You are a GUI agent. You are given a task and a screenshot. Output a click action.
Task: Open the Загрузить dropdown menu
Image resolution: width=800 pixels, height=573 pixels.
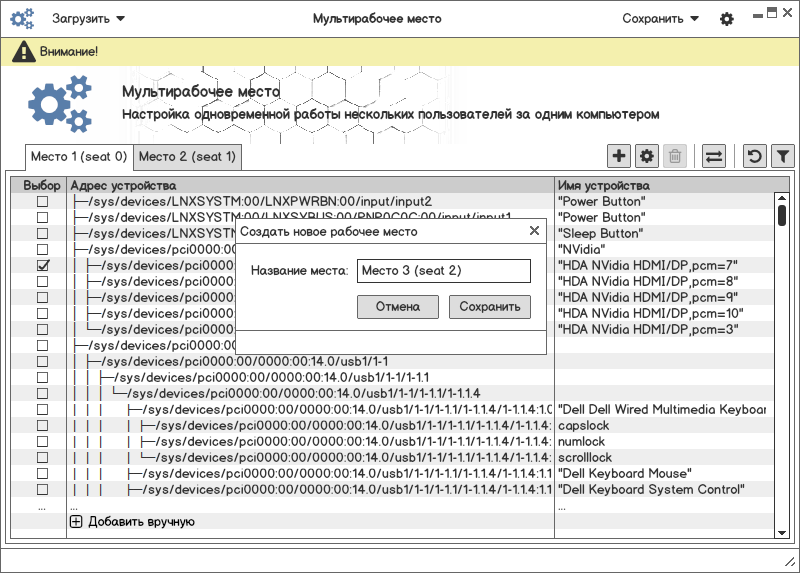pos(88,19)
